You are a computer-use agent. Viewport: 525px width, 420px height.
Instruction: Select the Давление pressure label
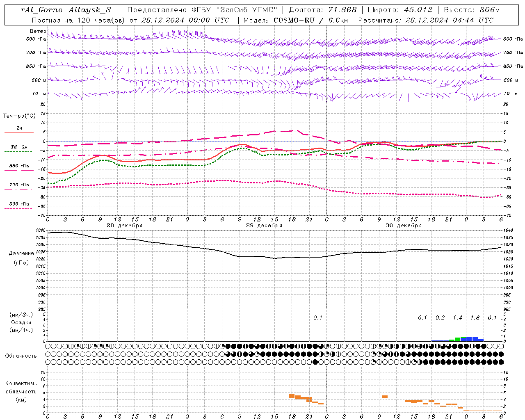(21, 253)
